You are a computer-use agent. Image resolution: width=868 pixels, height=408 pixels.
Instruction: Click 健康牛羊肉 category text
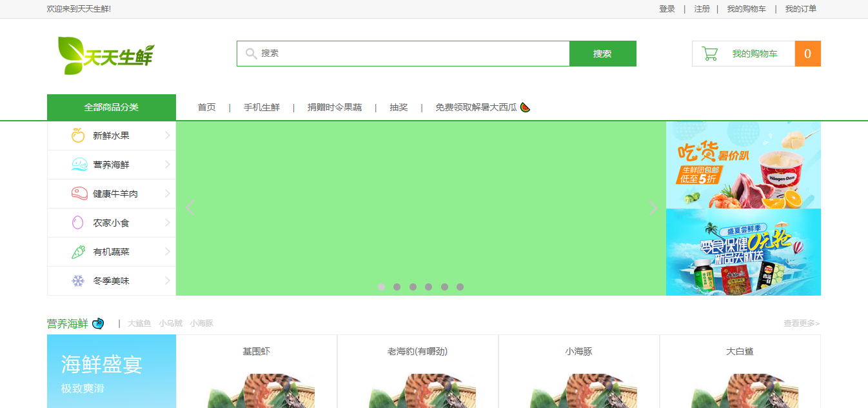pyautogui.click(x=115, y=194)
